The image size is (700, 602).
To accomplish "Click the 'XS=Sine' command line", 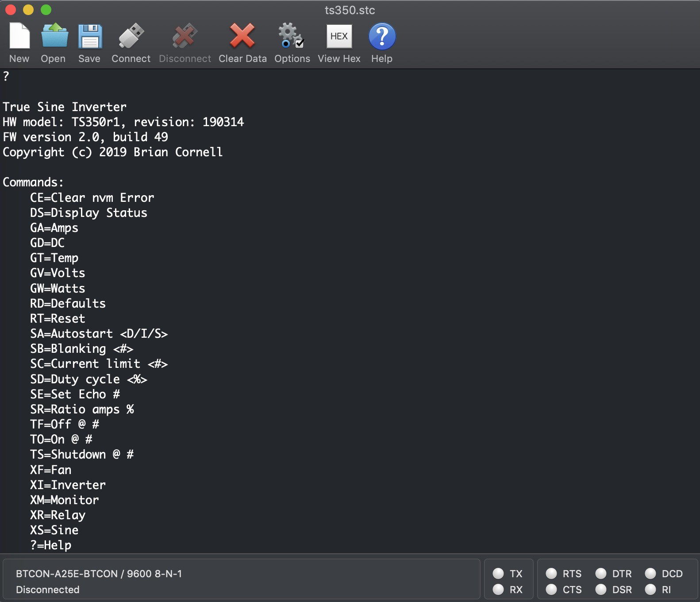I will tap(54, 530).
